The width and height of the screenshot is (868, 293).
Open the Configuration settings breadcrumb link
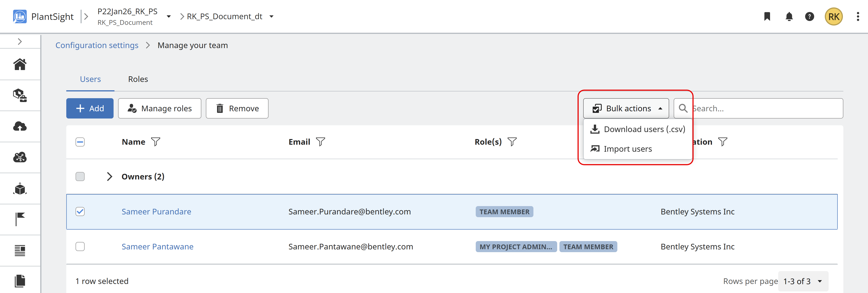click(97, 45)
